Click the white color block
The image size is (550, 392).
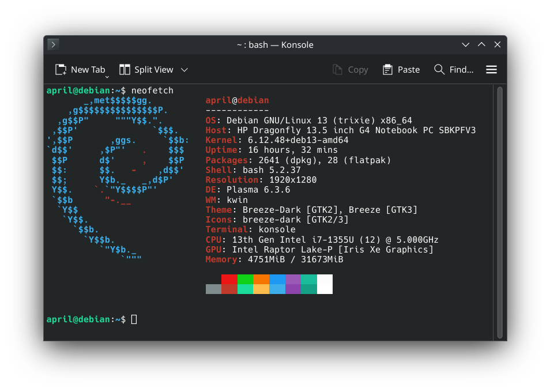325,284
